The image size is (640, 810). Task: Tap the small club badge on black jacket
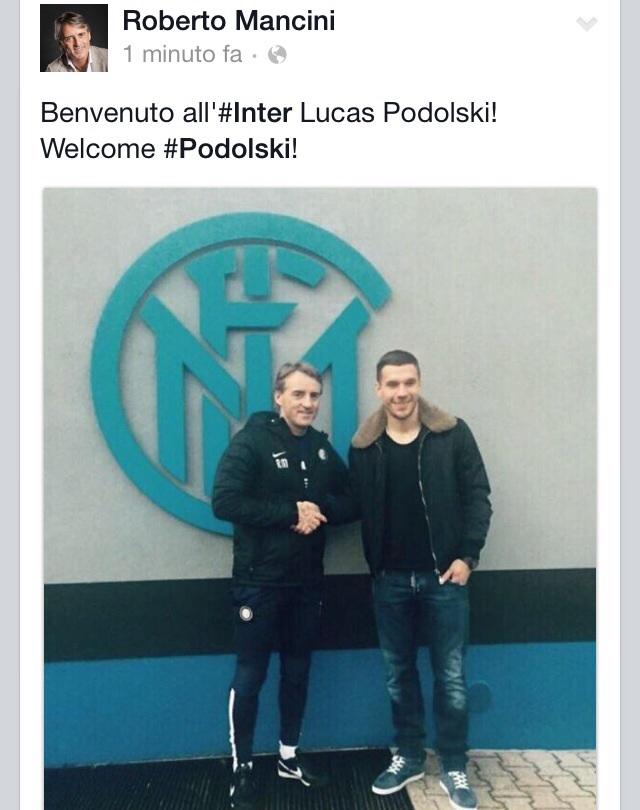click(x=322, y=455)
